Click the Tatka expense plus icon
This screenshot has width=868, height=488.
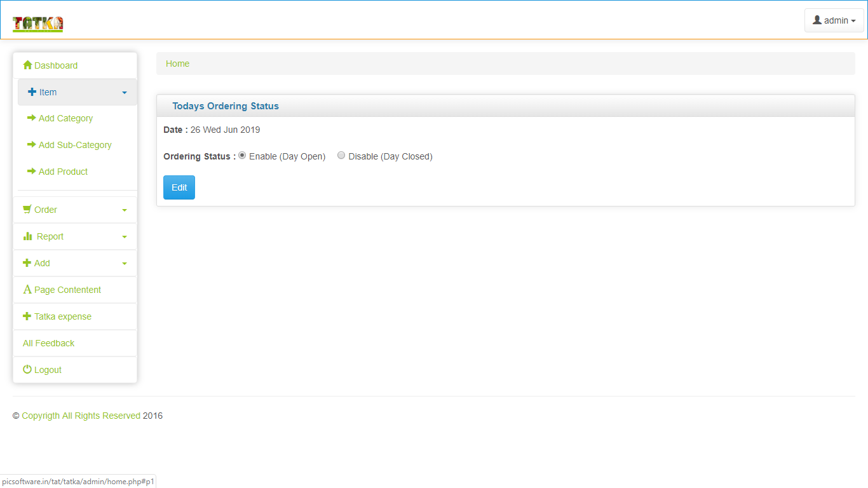(x=27, y=316)
